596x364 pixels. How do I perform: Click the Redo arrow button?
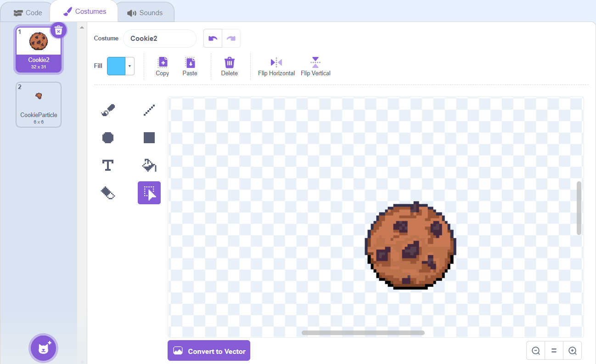pyautogui.click(x=231, y=39)
